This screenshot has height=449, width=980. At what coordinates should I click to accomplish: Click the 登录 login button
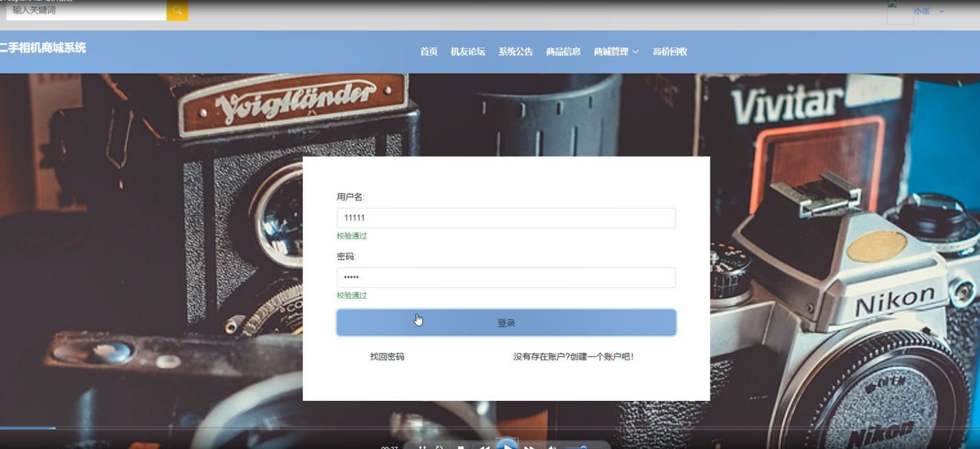pyautogui.click(x=506, y=323)
